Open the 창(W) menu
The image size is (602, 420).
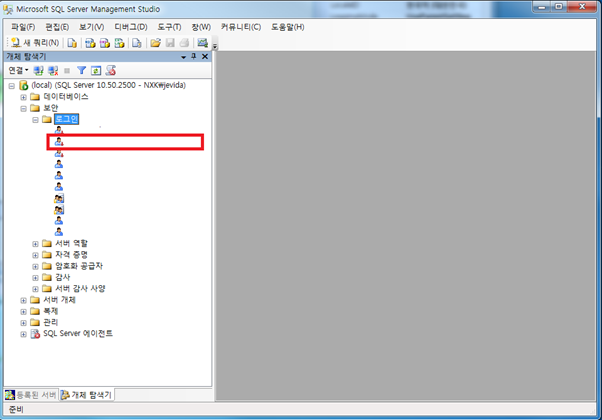(201, 27)
